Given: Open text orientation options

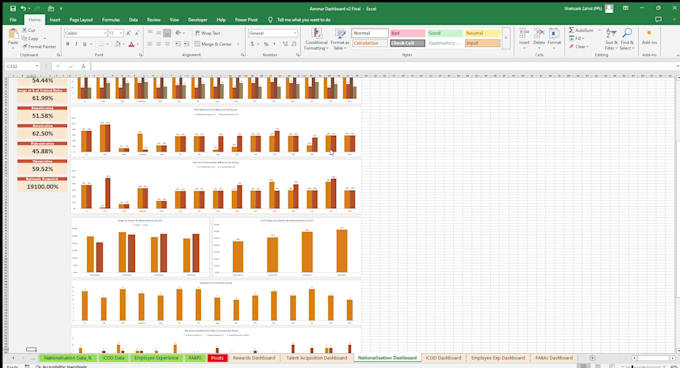Looking at the screenshot, I should tap(179, 33).
